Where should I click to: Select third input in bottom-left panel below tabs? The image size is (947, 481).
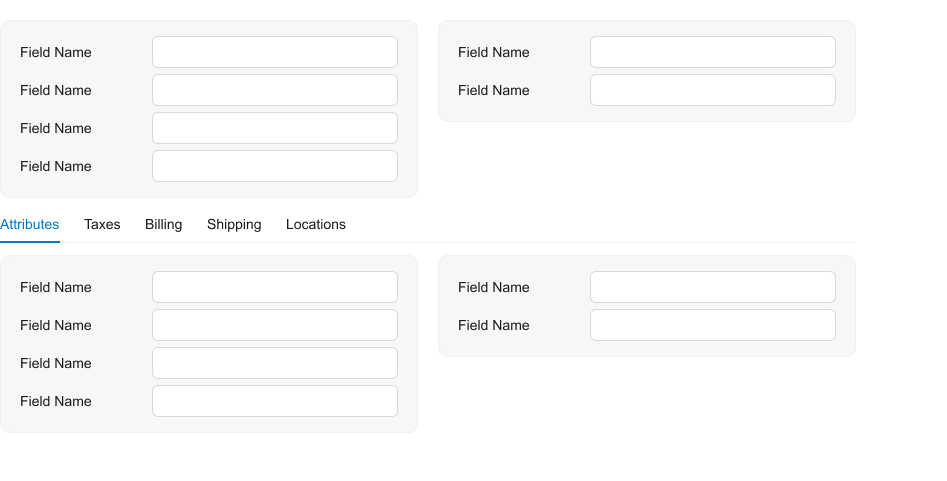(275, 363)
